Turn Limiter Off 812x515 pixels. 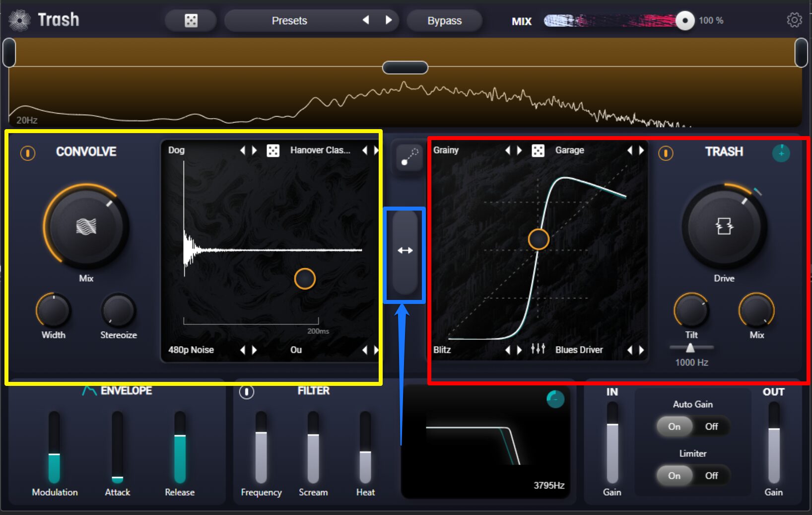(x=712, y=476)
